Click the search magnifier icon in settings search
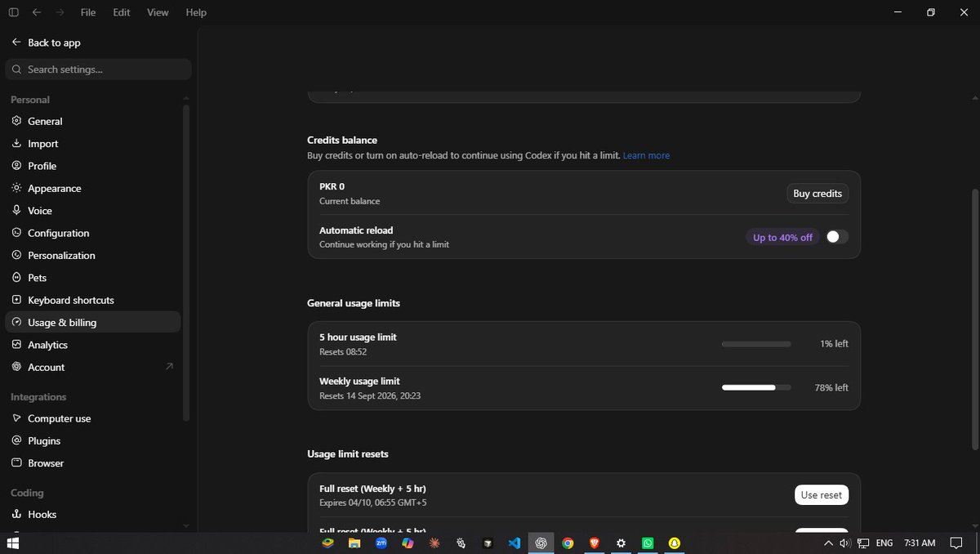The width and height of the screenshot is (980, 554). tap(16, 69)
